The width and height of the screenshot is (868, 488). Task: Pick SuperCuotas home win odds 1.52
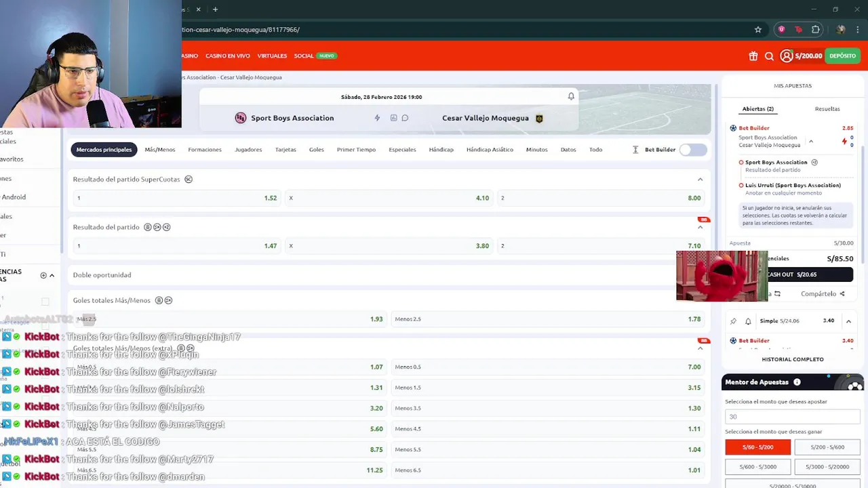pyautogui.click(x=176, y=198)
